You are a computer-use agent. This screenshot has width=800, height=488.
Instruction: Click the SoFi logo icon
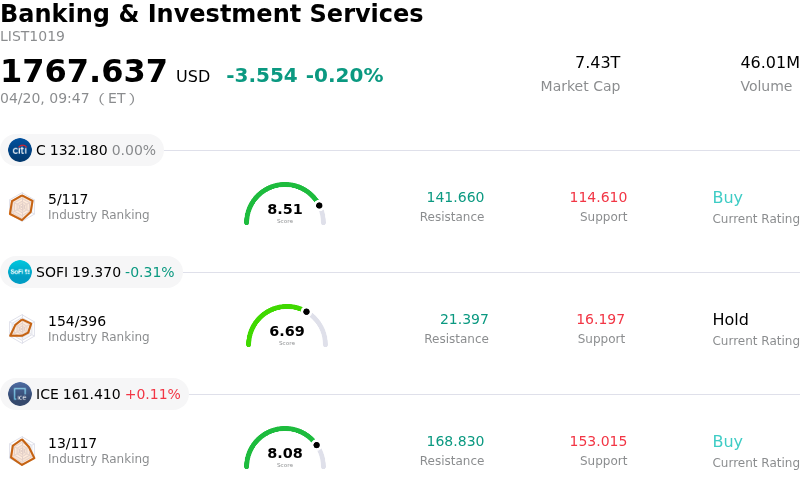tap(20, 272)
